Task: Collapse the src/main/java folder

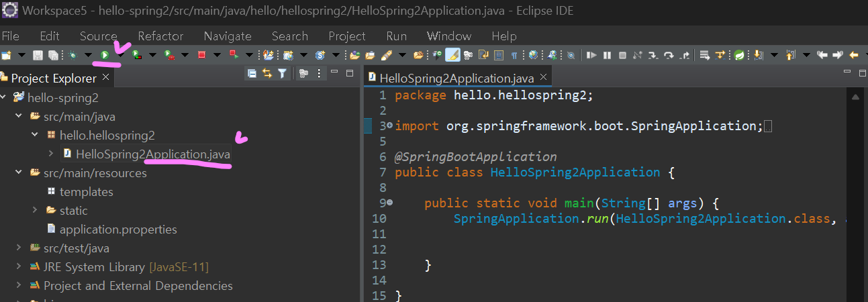Action: (x=19, y=116)
